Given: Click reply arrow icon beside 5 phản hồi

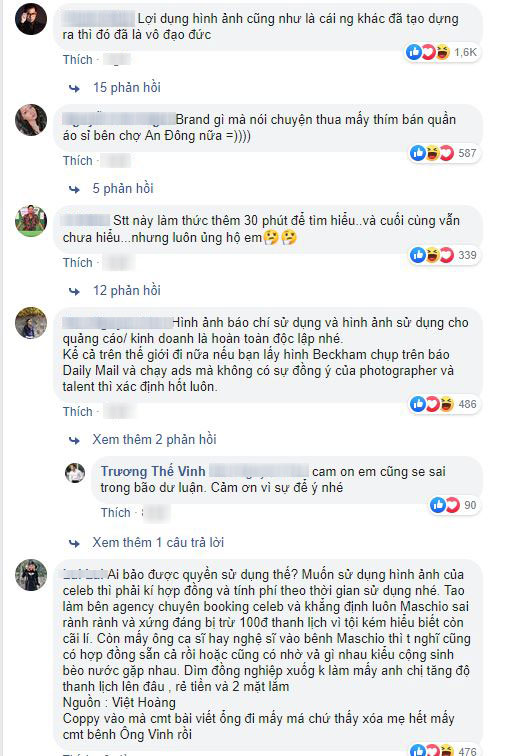Looking at the screenshot, I should [74, 189].
